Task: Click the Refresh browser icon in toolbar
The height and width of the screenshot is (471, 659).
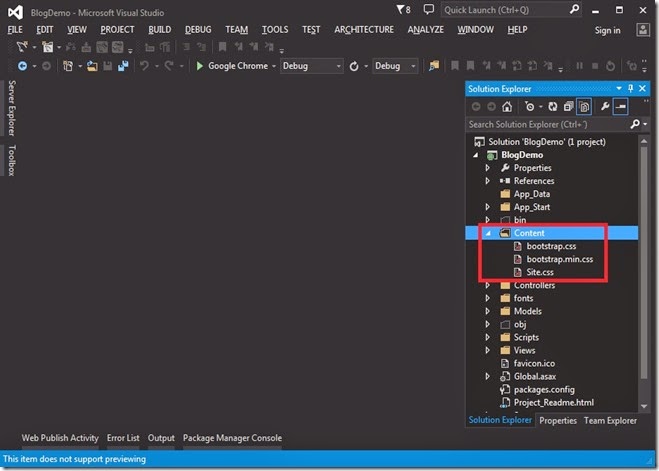Action: pos(354,66)
